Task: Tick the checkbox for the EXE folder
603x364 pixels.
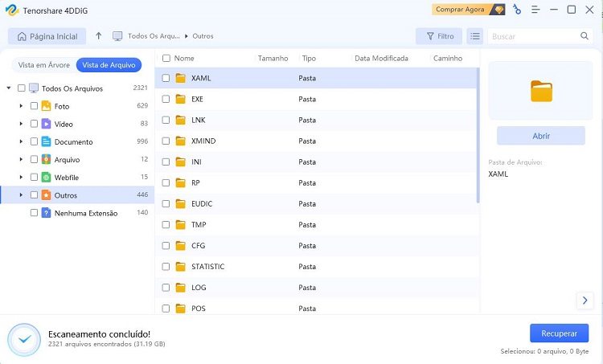Action: pos(166,99)
